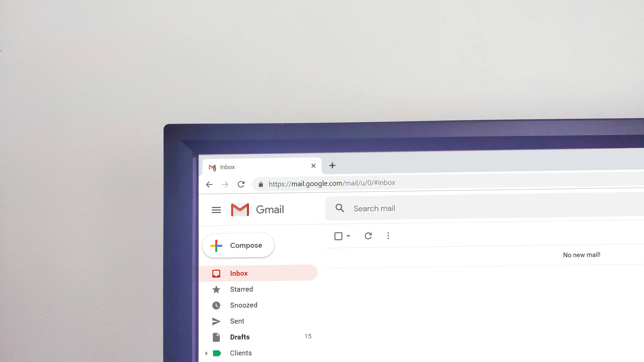Click the select all checkbox
644x362 pixels.
338,236
